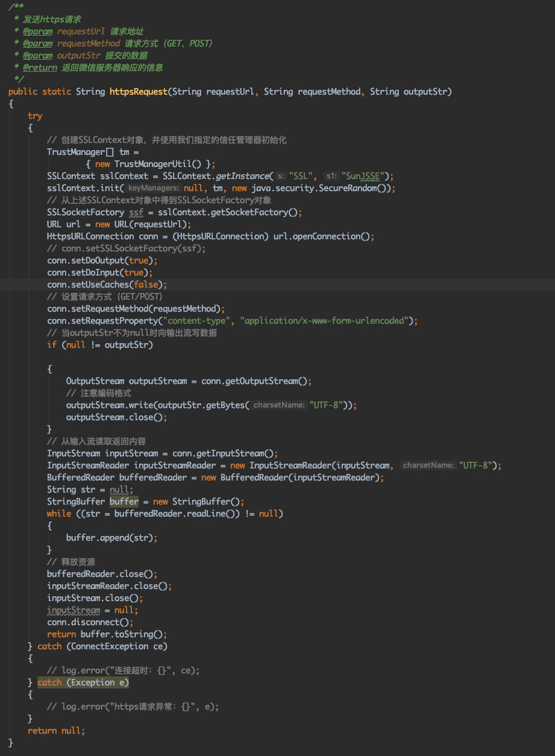Click the '// 注意编码格式' comment
Screen dimensions: 555x756
point(99,393)
